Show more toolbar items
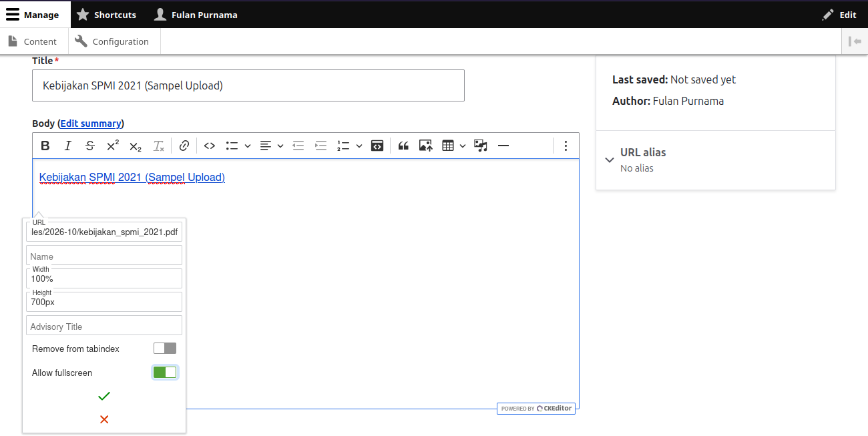This screenshot has height=436, width=868. click(566, 146)
